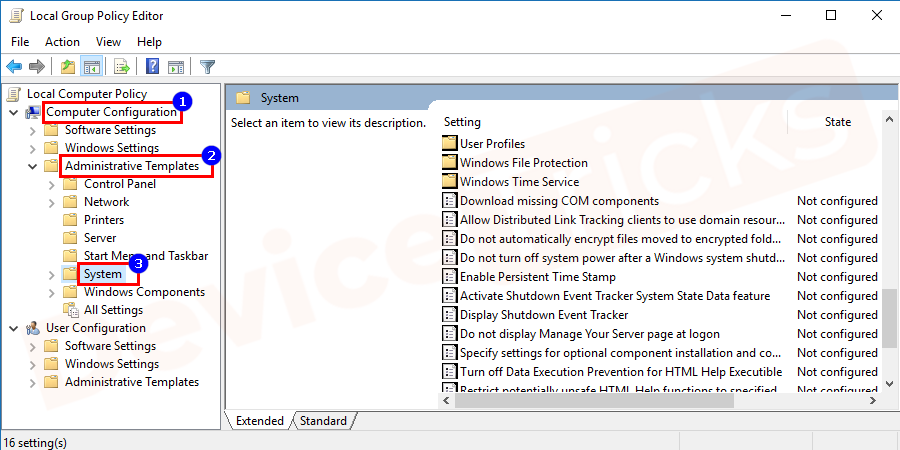Collapse the Computer Configuration node

13,112
